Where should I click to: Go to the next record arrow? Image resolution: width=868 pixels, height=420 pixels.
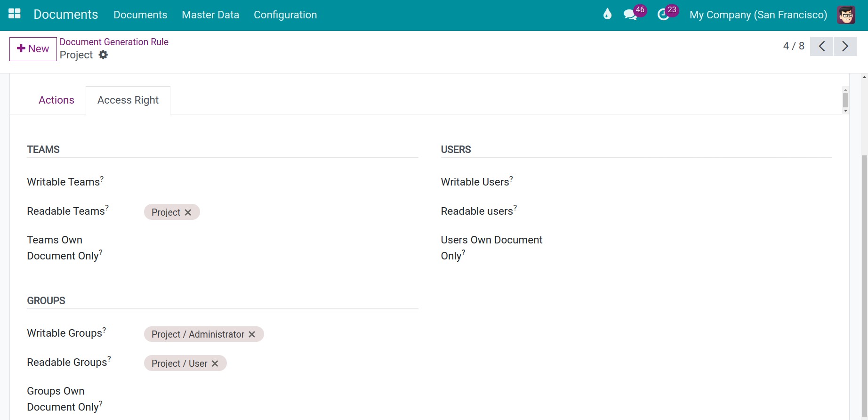pos(845,46)
